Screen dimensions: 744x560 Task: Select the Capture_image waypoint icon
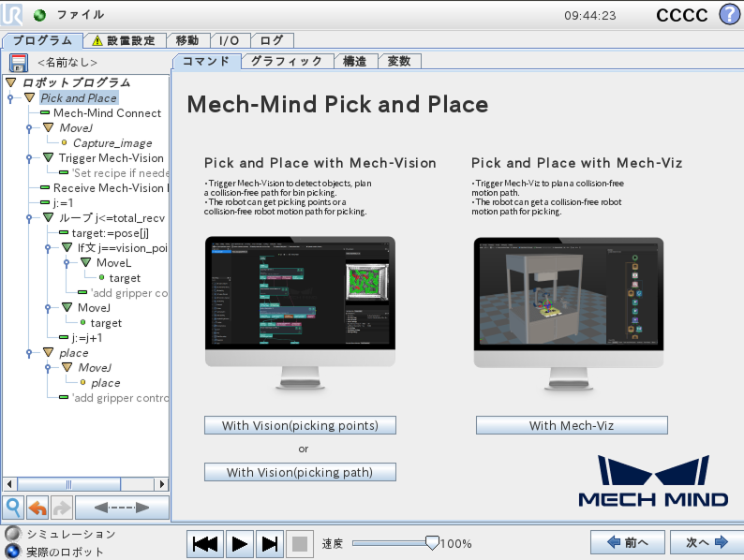coord(64,142)
